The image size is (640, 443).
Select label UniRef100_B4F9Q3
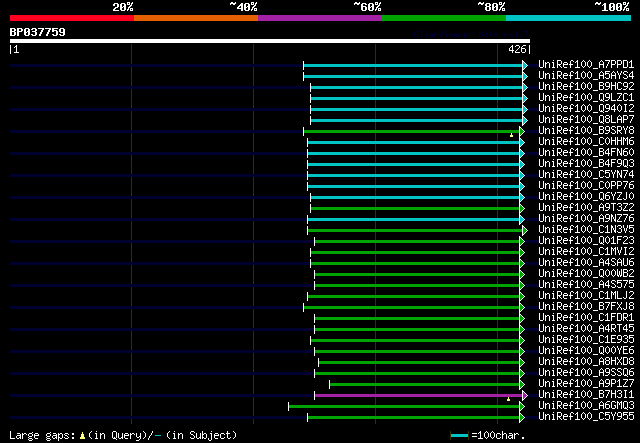point(586,164)
